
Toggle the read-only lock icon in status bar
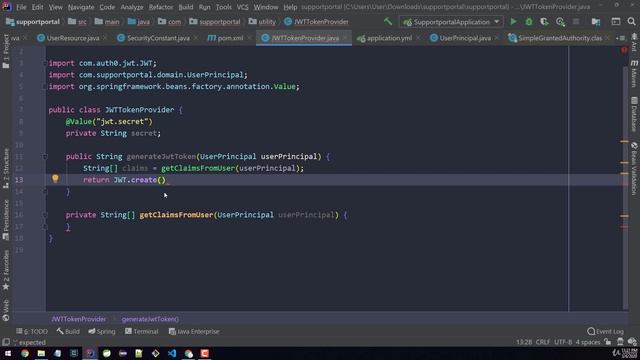pyautogui.click(x=608, y=342)
